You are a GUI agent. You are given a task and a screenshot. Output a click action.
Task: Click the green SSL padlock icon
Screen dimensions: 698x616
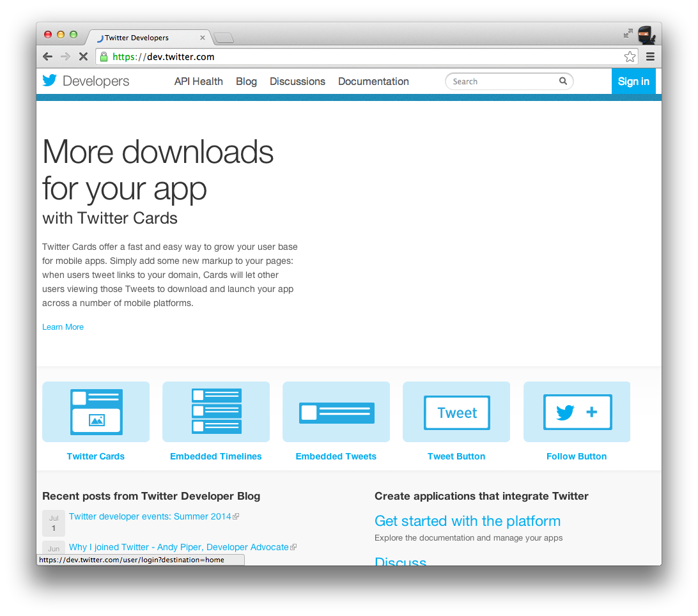pyautogui.click(x=104, y=56)
